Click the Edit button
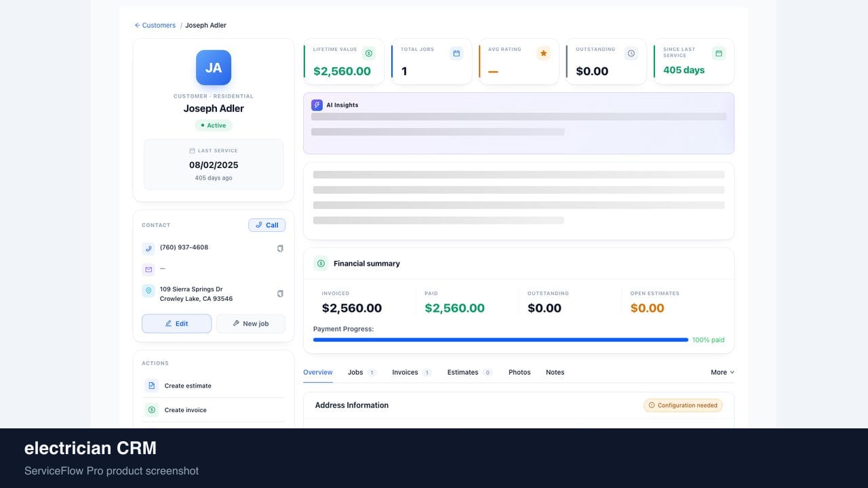Viewport: 868px width, 488px height. coord(176,323)
